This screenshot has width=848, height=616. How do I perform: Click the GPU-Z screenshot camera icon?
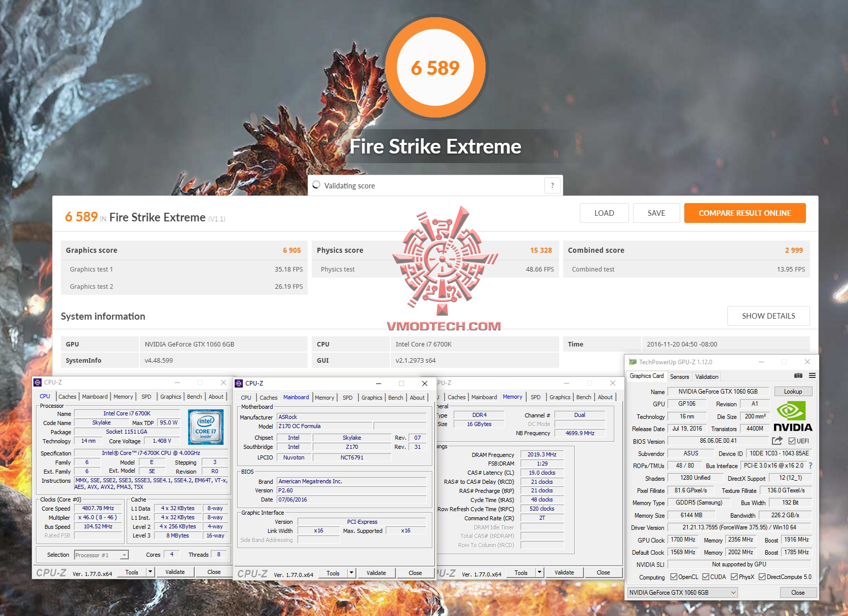pyautogui.click(x=798, y=376)
